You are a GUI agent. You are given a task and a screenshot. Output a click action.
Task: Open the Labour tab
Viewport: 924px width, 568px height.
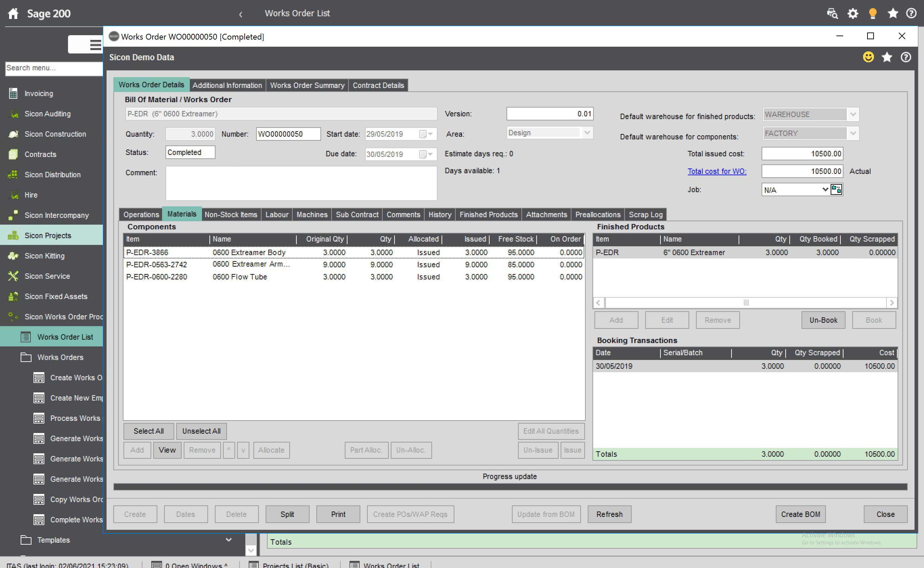[277, 214]
